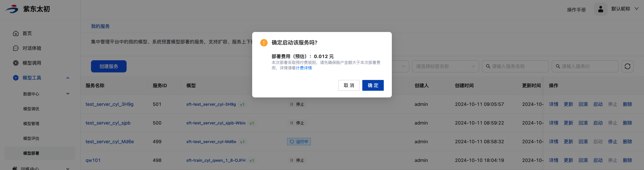
Task: Click the refresh icon beside the search fields
Action: [627, 66]
